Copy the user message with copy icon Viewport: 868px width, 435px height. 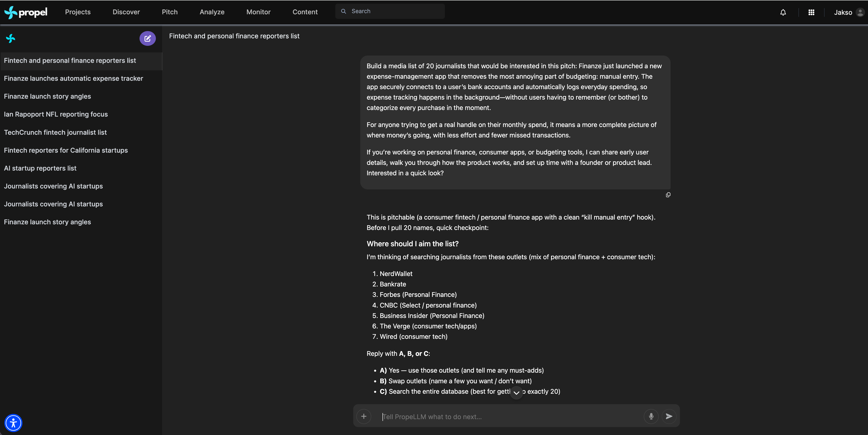668,195
